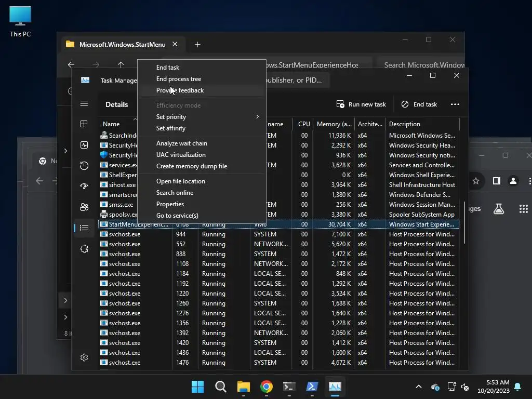Click the Task Manager search box
The width and height of the screenshot is (532, 399).
click(x=297, y=80)
